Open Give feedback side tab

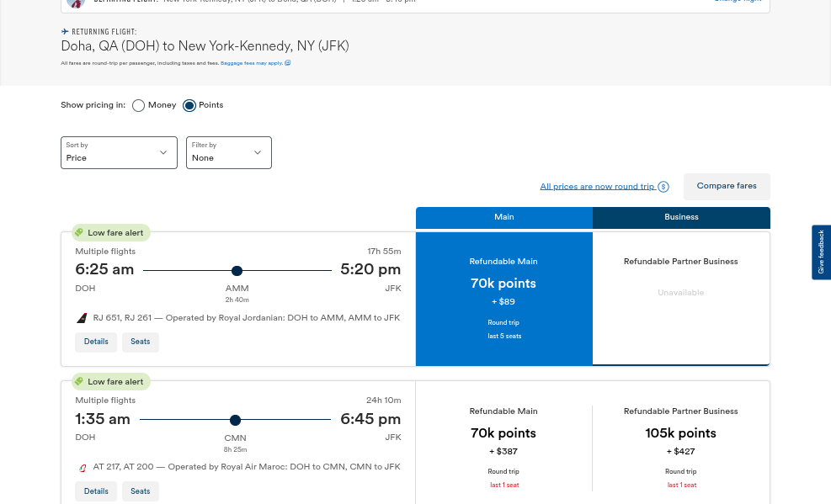[821, 252]
